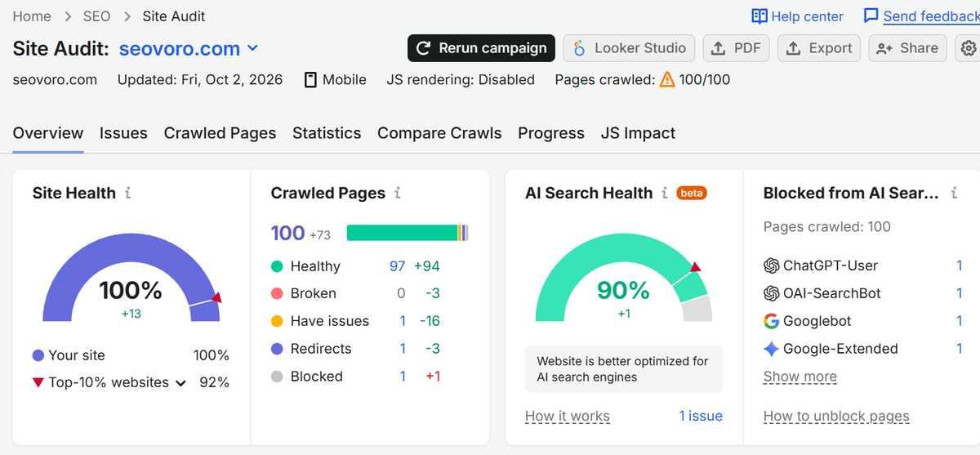980x455 pixels.
Task: Click the AI Search Health info icon
Action: 665,194
